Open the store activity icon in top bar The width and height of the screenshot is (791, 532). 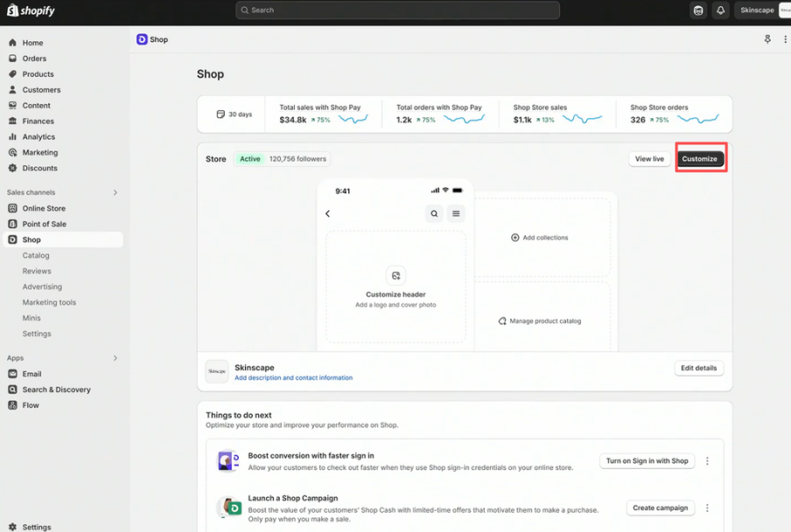coord(697,10)
